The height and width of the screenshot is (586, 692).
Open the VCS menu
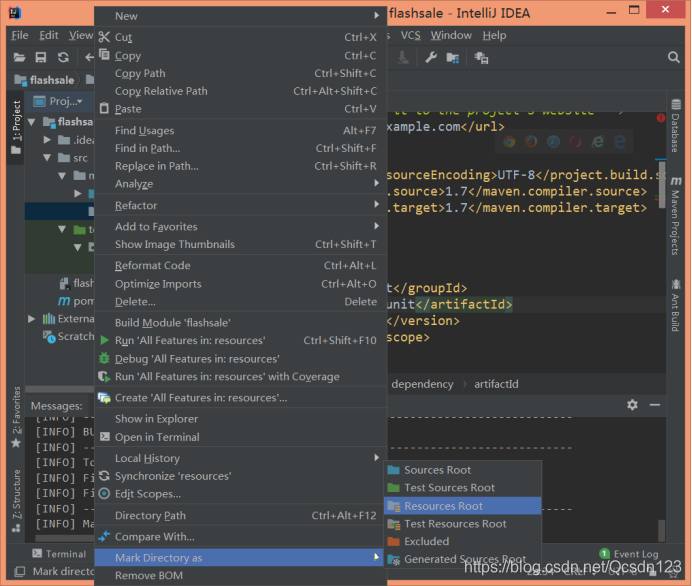point(410,35)
